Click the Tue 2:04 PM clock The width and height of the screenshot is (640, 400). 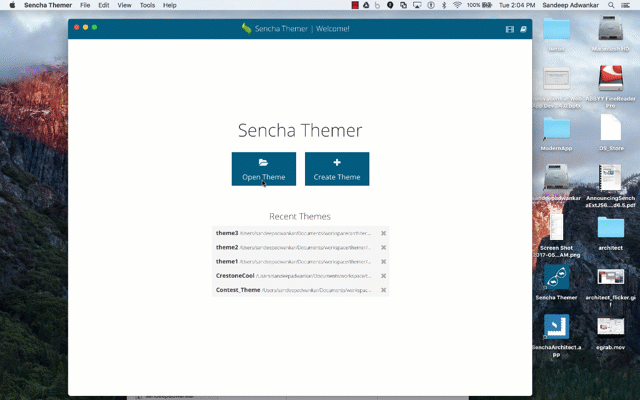pyautogui.click(x=517, y=5)
